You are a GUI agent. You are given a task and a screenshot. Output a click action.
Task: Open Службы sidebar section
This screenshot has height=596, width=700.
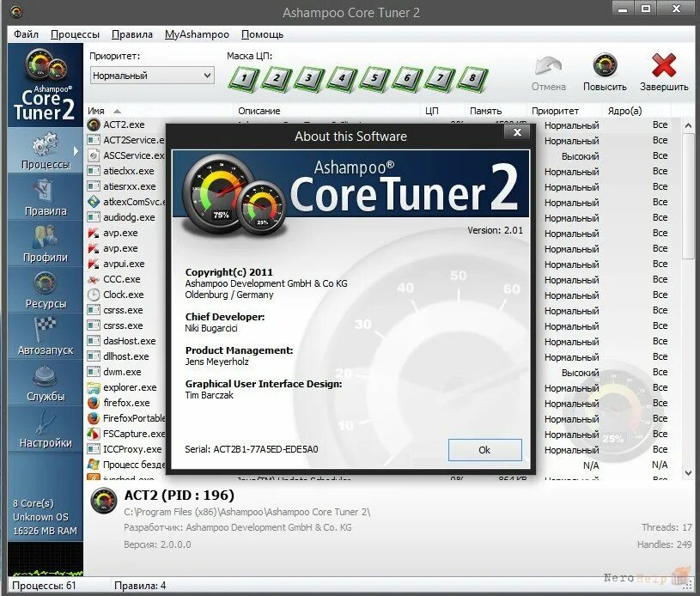coord(45,383)
